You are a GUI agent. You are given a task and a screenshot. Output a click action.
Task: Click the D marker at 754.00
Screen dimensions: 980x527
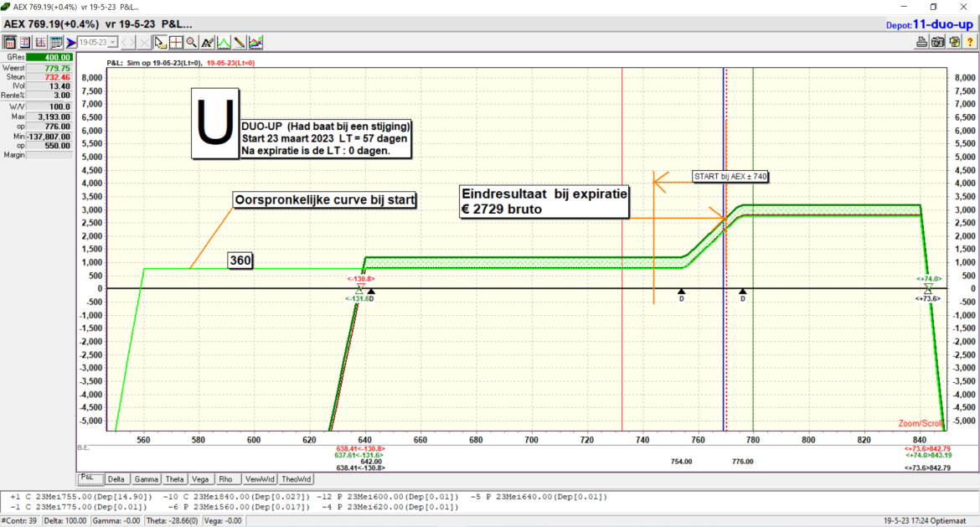pos(681,295)
